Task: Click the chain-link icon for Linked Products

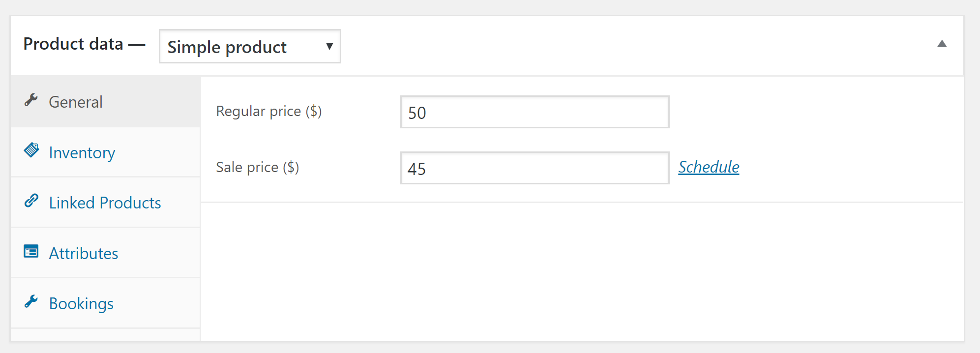Action: click(x=31, y=201)
